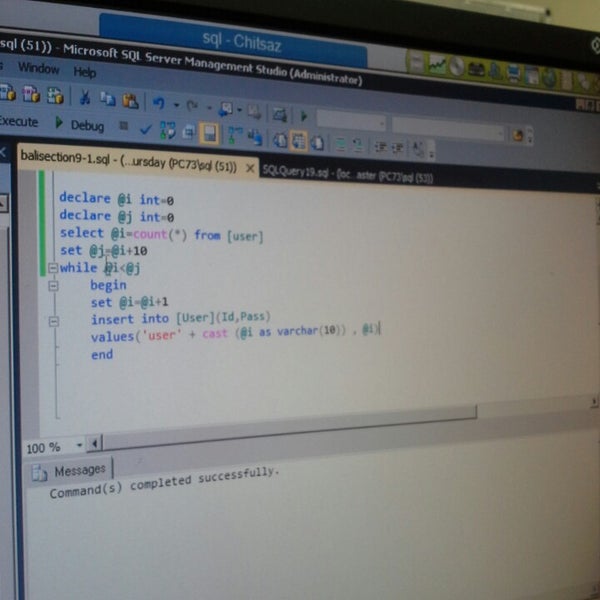The height and width of the screenshot is (600, 600).
Task: Click the green Start arrow in upper toolbar
Action: [304, 116]
